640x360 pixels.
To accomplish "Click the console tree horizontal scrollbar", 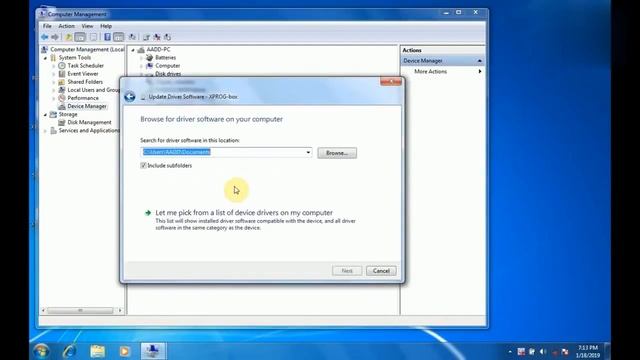I will click(x=80, y=311).
